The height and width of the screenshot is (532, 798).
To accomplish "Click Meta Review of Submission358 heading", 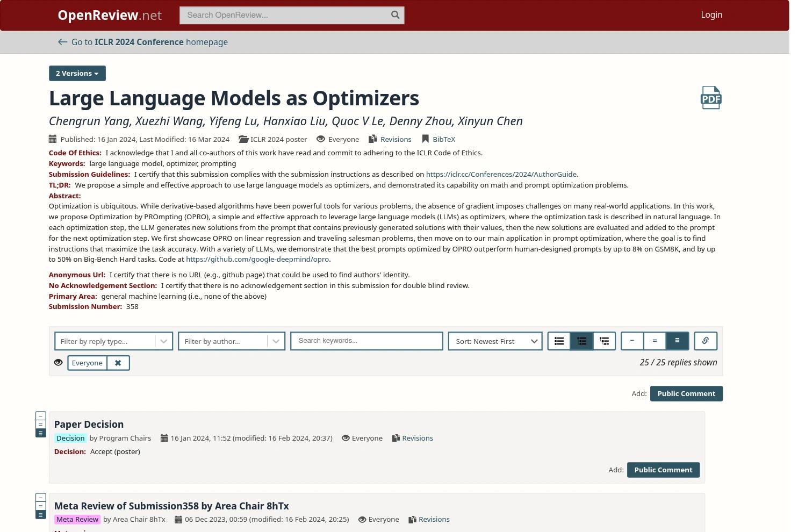I will click(x=171, y=506).
